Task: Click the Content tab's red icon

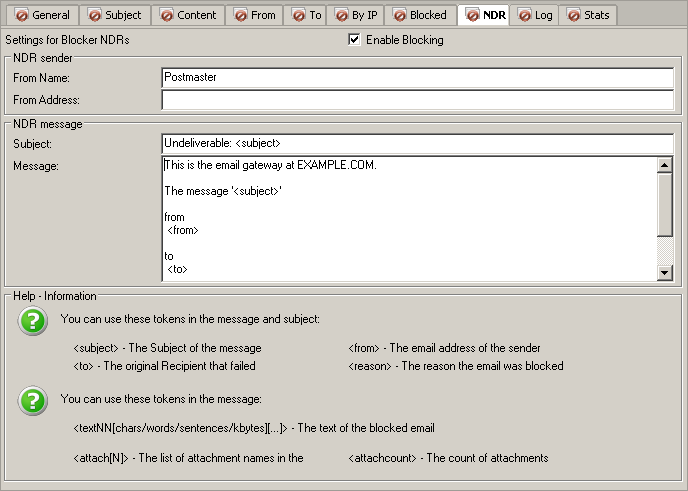Action: point(165,15)
